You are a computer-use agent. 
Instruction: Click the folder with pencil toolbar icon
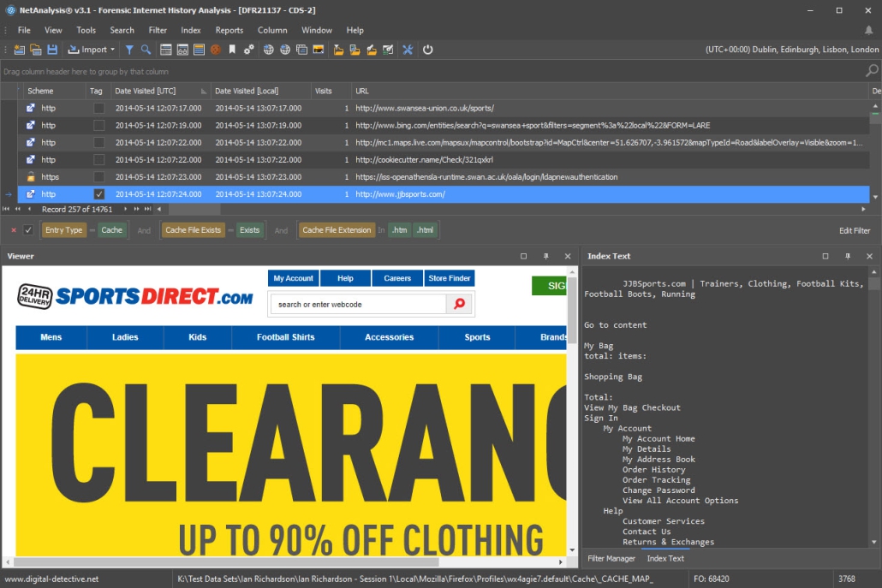click(372, 50)
